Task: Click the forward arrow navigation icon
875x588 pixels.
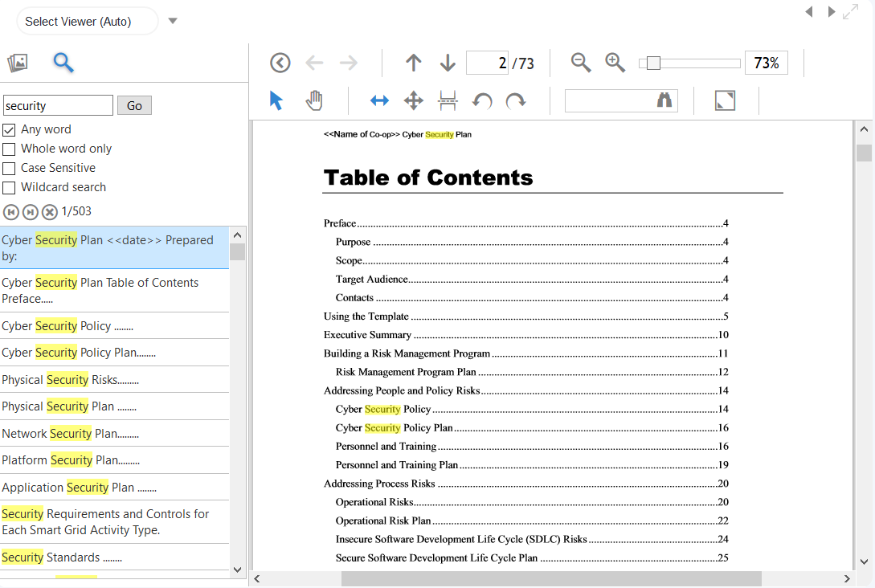Action: [349, 63]
